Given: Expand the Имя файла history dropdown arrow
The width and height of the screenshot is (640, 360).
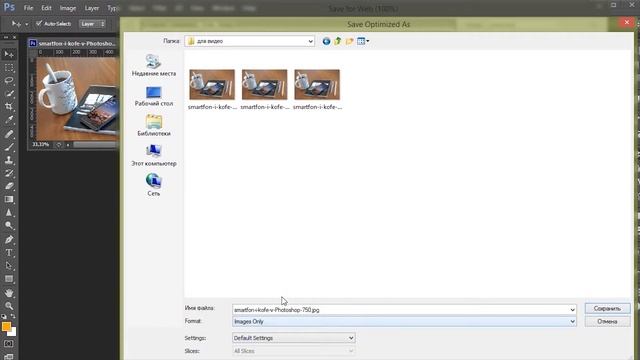Looking at the screenshot, I should [572, 310].
